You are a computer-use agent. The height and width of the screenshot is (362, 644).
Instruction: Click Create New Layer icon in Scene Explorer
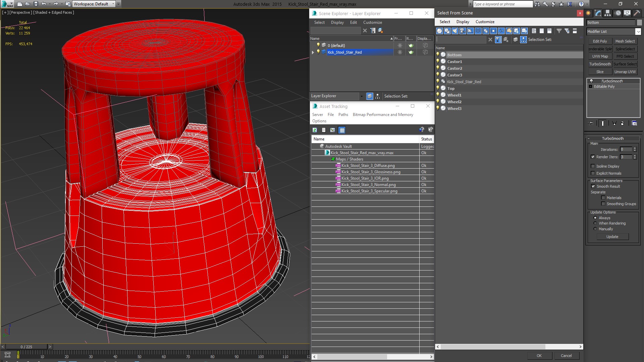[380, 31]
